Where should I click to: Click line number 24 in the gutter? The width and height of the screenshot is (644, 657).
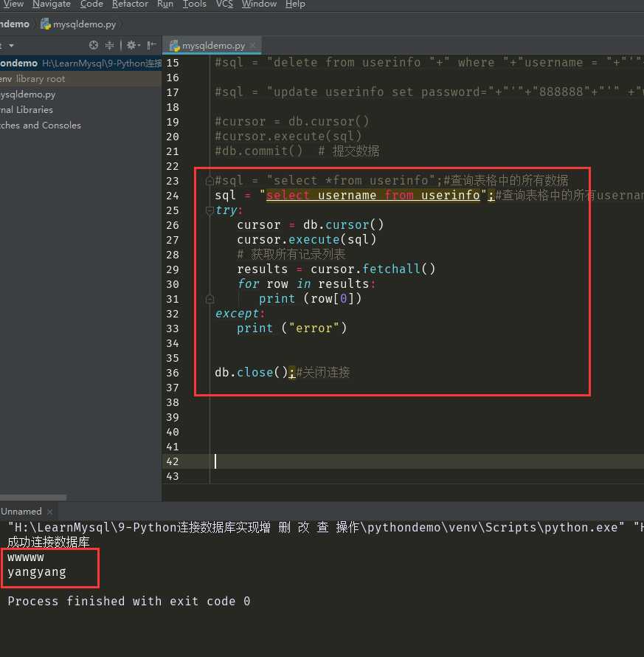point(173,196)
